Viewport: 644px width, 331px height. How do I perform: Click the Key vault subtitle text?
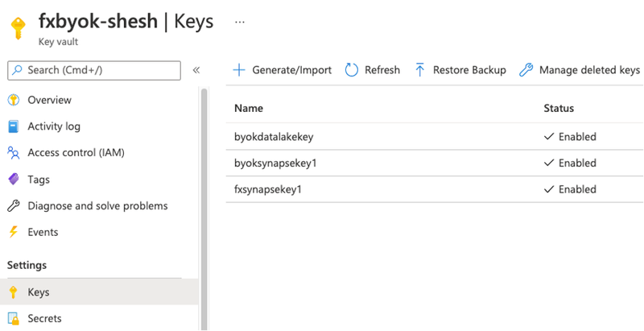click(58, 42)
